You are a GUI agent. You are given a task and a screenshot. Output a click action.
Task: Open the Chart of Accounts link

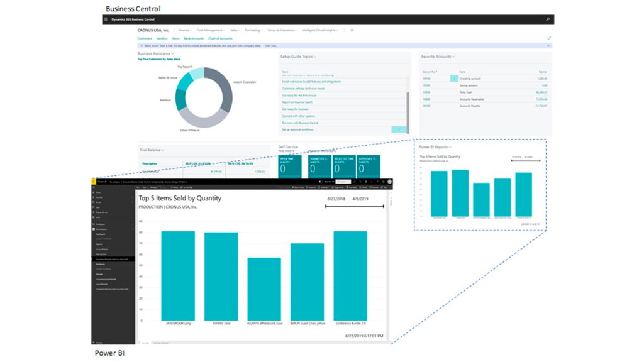(x=220, y=38)
